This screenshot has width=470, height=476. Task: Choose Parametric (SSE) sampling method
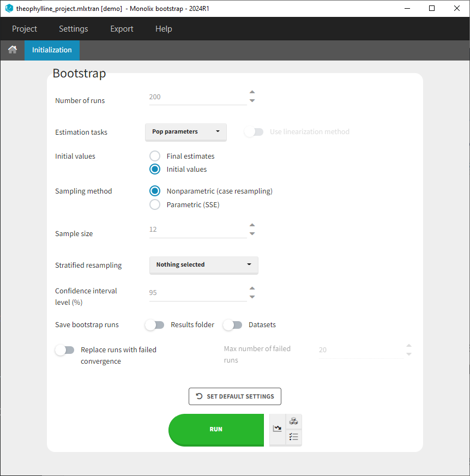tap(155, 204)
